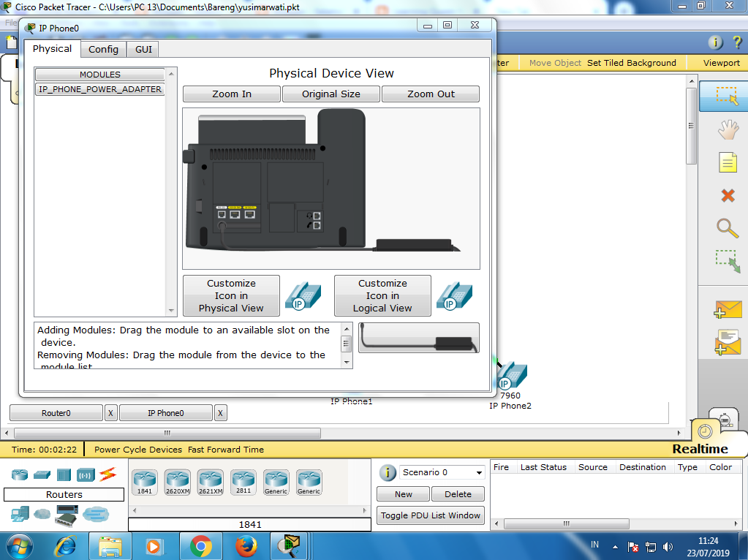Click the Viewport button

721,63
